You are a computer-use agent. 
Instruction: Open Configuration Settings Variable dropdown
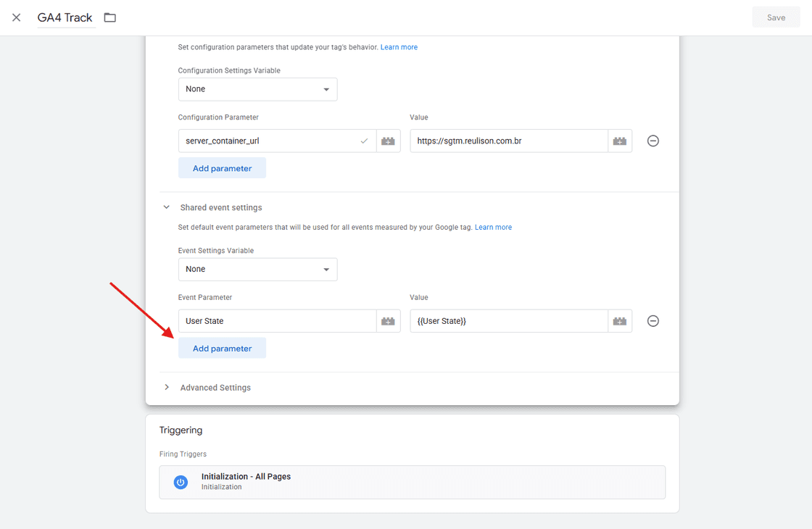[257, 89]
